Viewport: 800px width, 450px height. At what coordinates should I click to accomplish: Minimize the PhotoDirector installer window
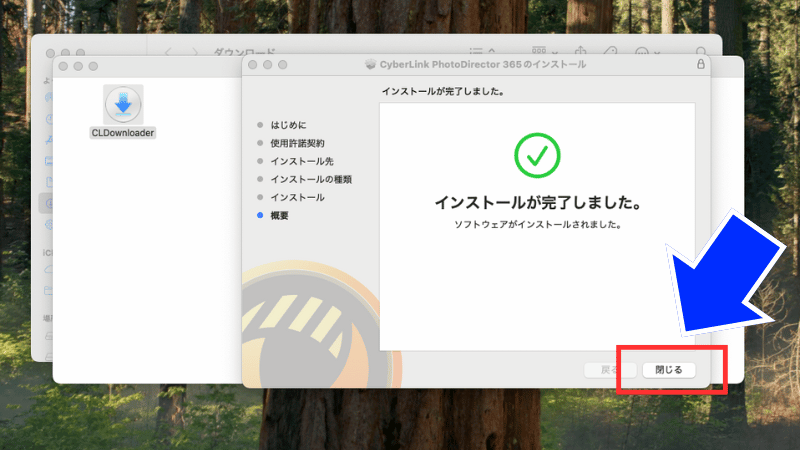pos(267,65)
